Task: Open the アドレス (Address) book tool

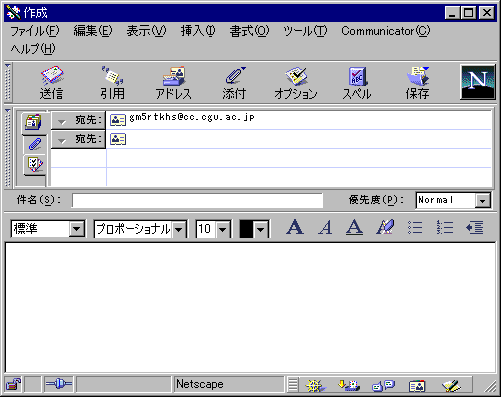Action: [x=174, y=82]
